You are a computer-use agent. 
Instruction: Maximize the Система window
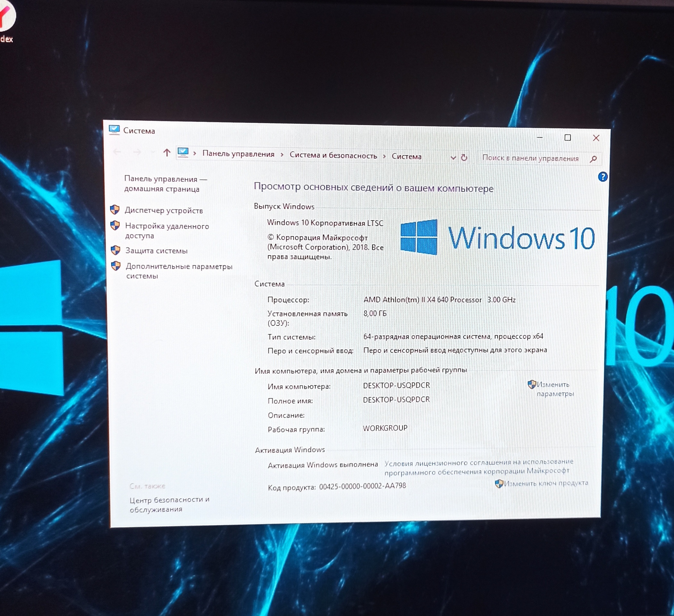567,138
